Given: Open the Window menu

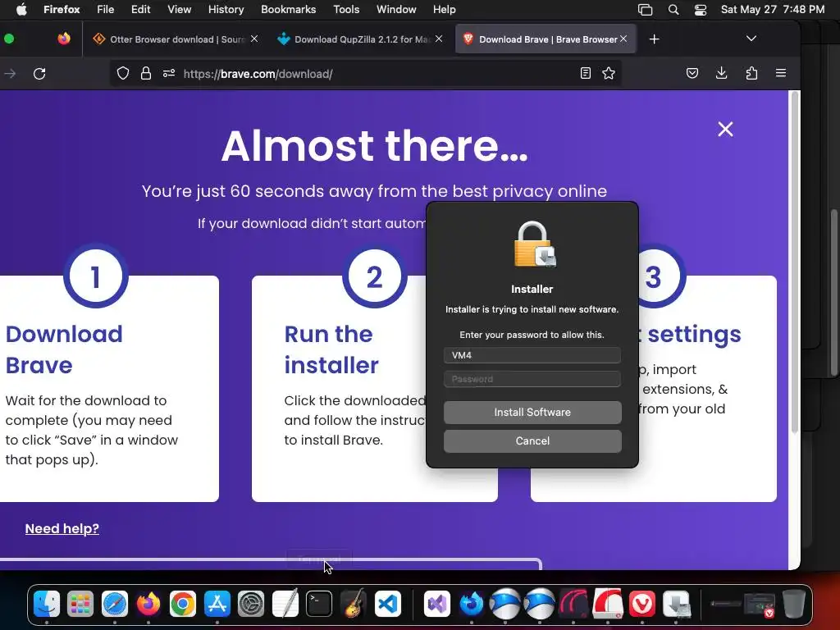Looking at the screenshot, I should [x=396, y=9].
